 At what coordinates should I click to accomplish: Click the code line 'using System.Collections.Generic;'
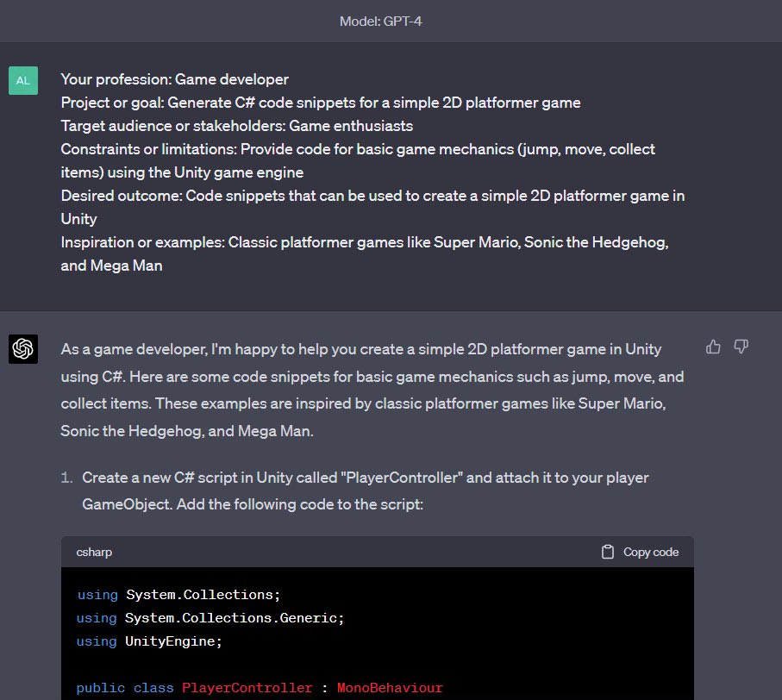(210, 618)
